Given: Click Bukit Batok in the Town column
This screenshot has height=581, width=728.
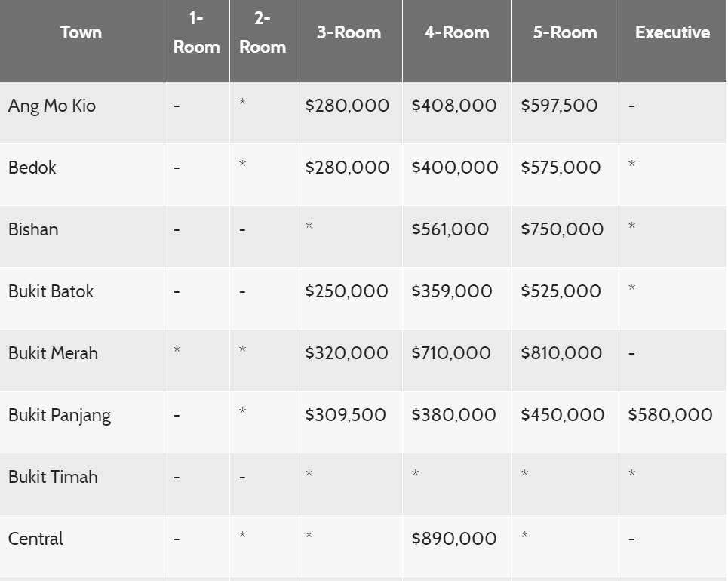Looking at the screenshot, I should point(51,291).
